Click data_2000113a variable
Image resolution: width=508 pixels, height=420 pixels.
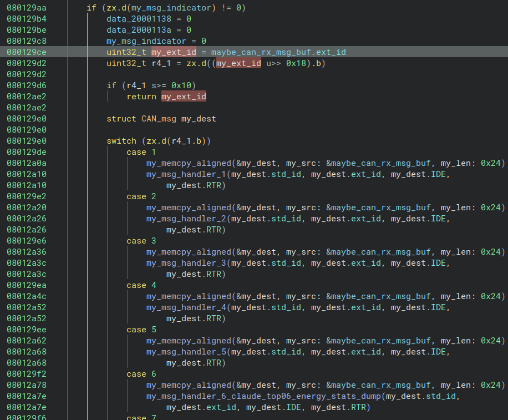coord(139,30)
